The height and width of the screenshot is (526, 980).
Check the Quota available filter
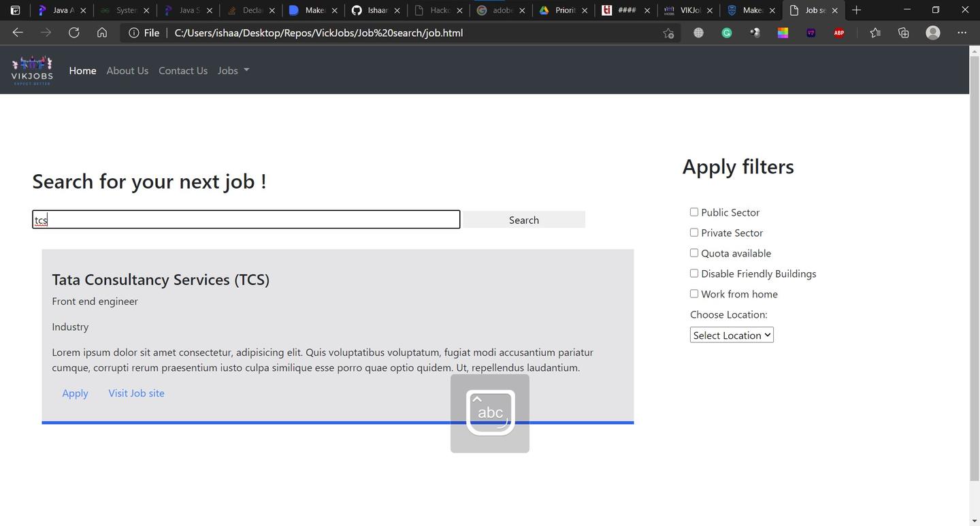click(694, 253)
